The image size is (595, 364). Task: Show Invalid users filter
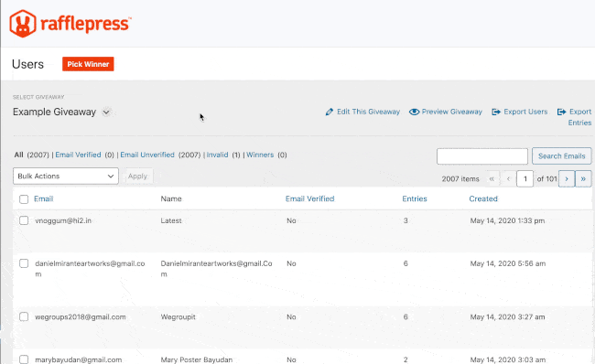(x=218, y=155)
